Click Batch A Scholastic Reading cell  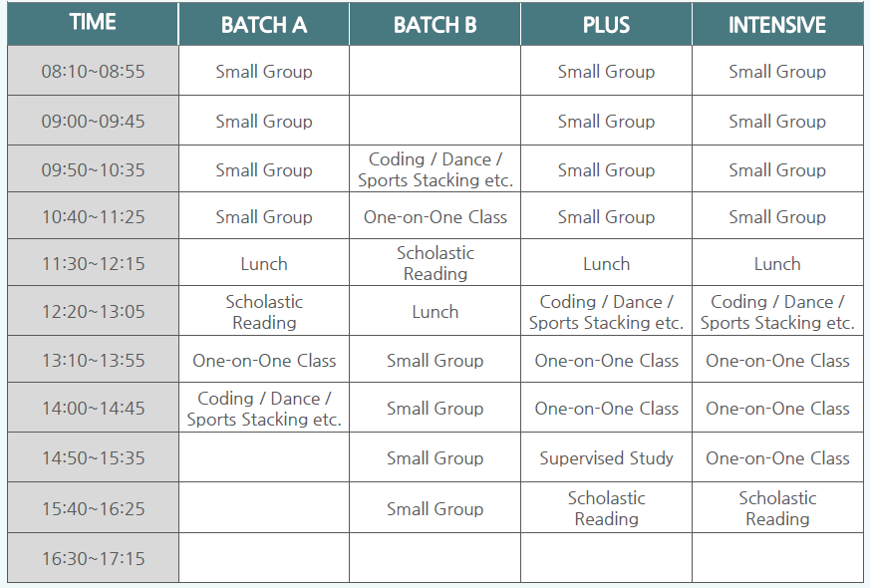point(263,311)
